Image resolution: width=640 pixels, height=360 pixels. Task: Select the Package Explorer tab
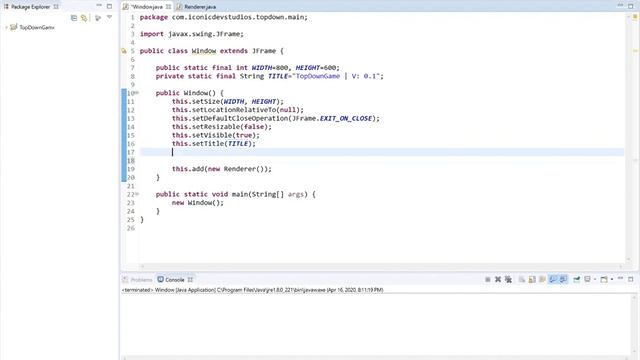click(x=30, y=7)
